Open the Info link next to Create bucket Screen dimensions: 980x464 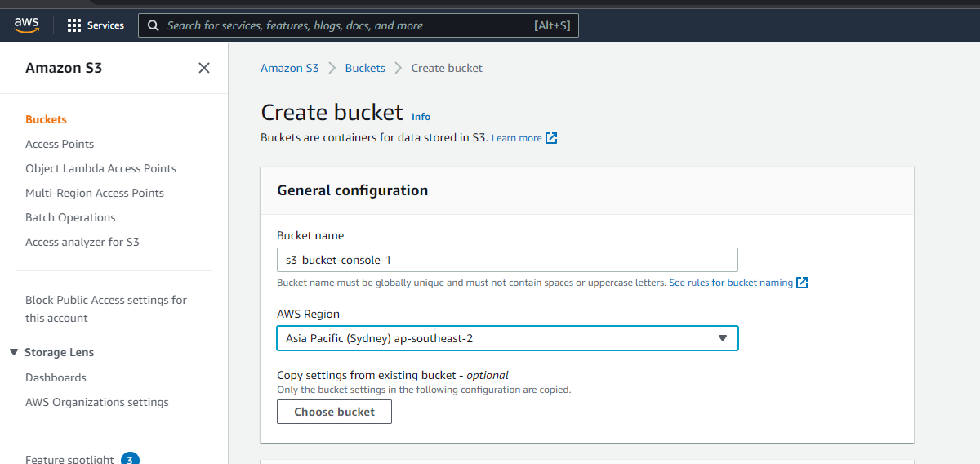coord(421,117)
